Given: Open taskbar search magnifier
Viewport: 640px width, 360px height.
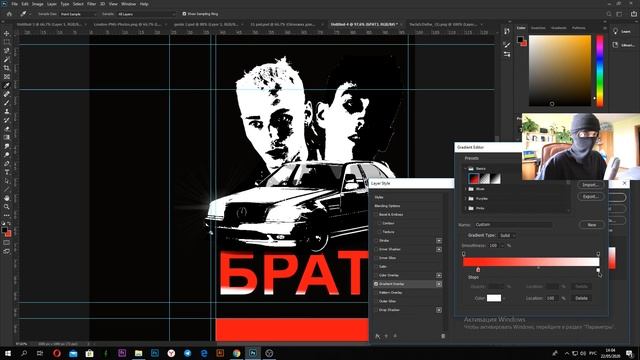Looking at the screenshot, I should pyautogui.click(x=24, y=353).
